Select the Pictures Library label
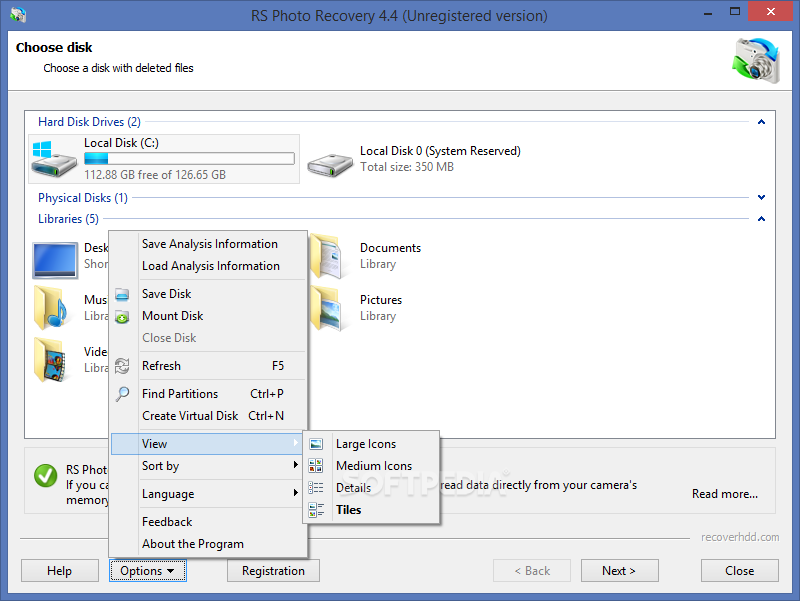Screen dimensions: 800x601 381,308
